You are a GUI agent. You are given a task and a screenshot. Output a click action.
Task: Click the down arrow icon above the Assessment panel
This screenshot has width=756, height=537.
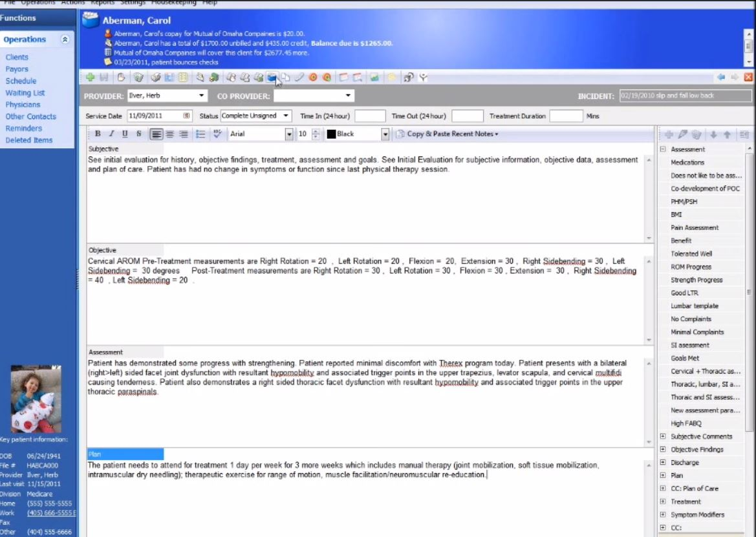[x=713, y=136]
